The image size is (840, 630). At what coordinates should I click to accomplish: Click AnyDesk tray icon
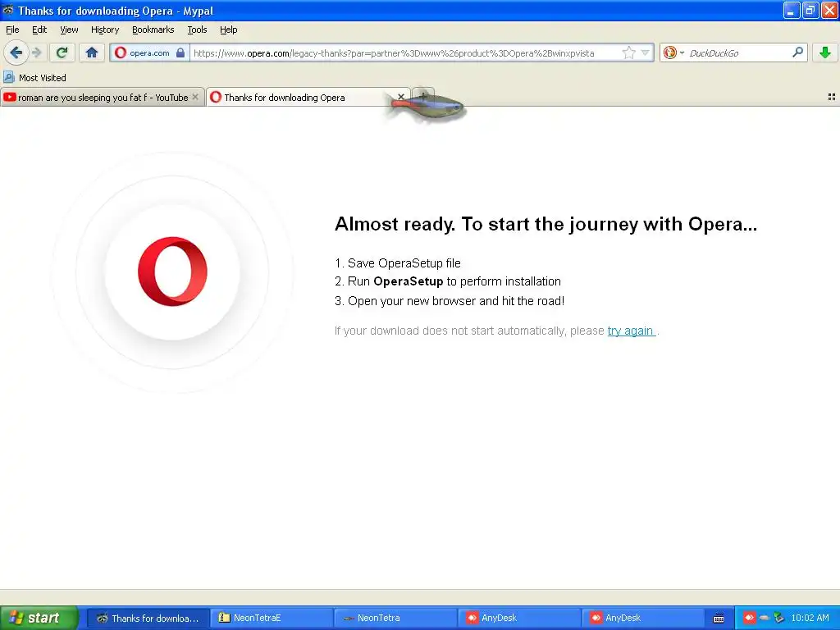748,619
